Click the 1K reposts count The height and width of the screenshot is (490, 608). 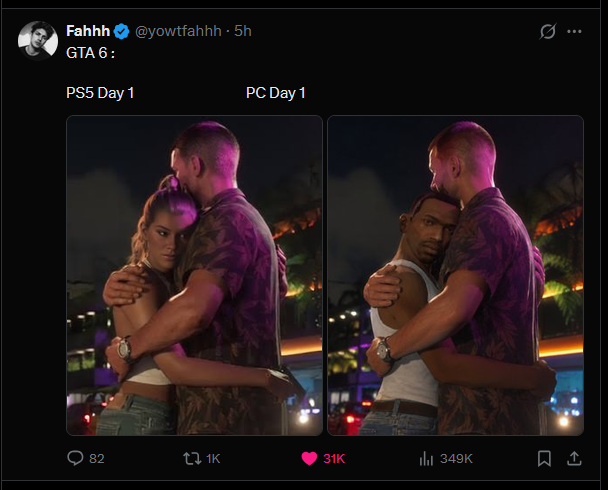pos(213,459)
